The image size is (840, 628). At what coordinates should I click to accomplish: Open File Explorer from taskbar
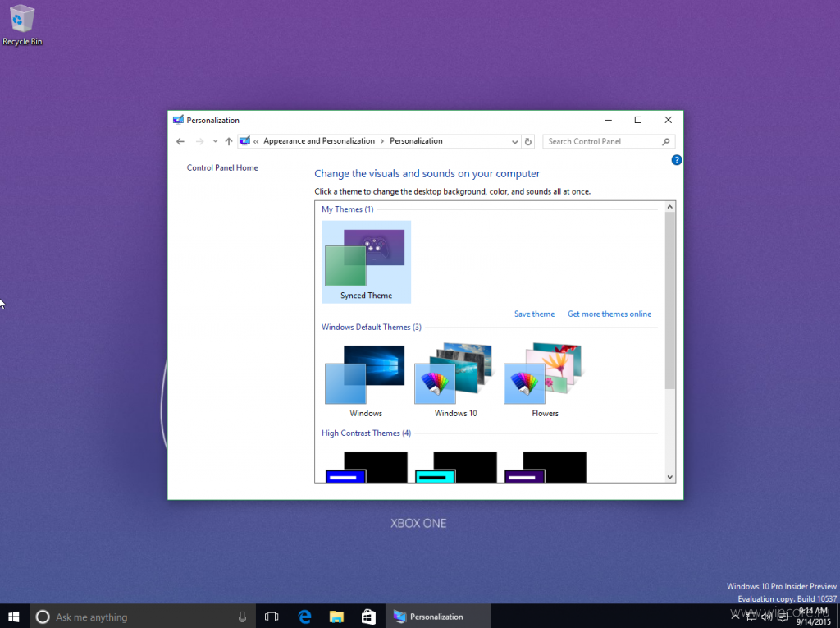tap(336, 617)
